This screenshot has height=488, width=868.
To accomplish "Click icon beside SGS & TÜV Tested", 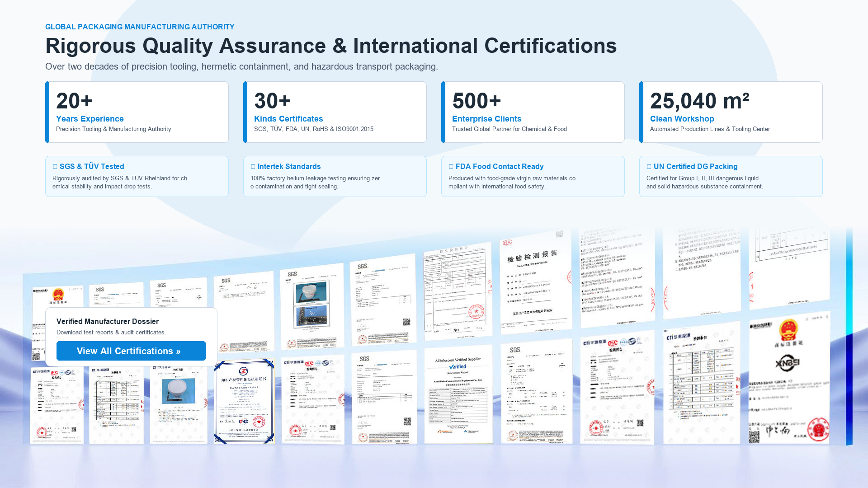I will 55,166.
